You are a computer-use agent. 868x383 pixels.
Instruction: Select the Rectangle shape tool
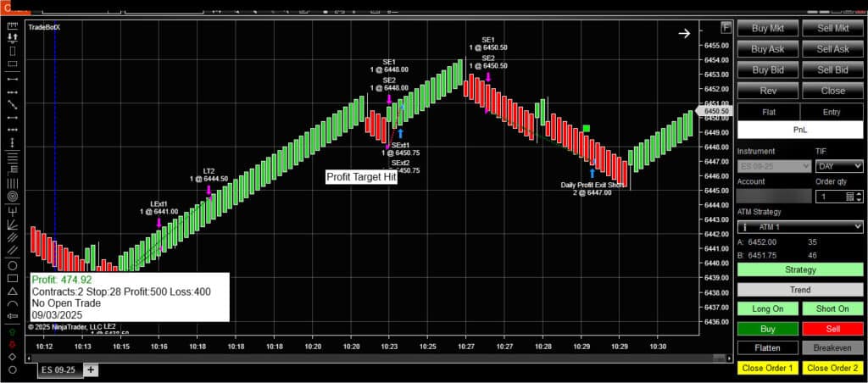[x=12, y=278]
